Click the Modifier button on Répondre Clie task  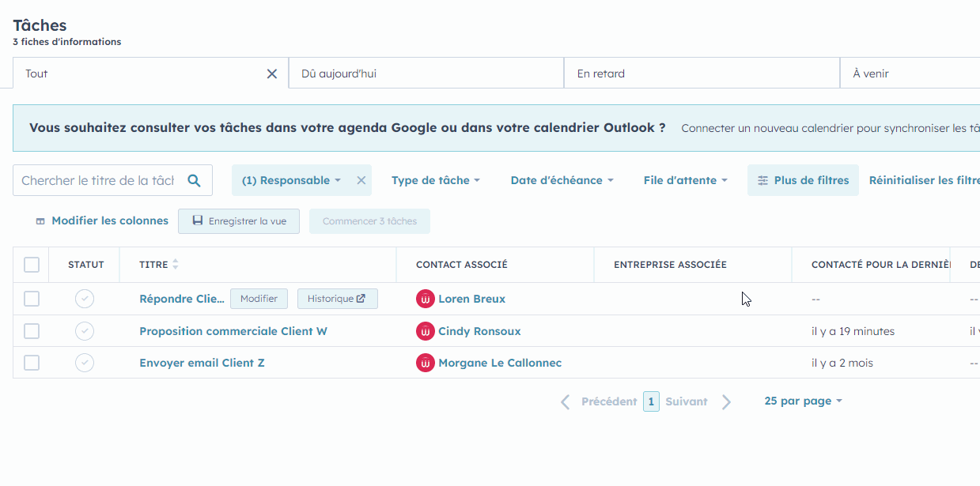[x=259, y=298]
